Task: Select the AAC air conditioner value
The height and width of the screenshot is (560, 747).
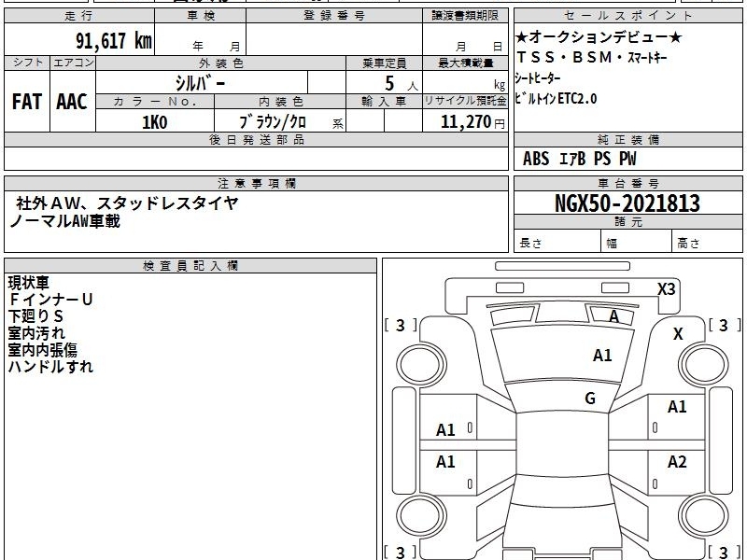Action: 72,102
